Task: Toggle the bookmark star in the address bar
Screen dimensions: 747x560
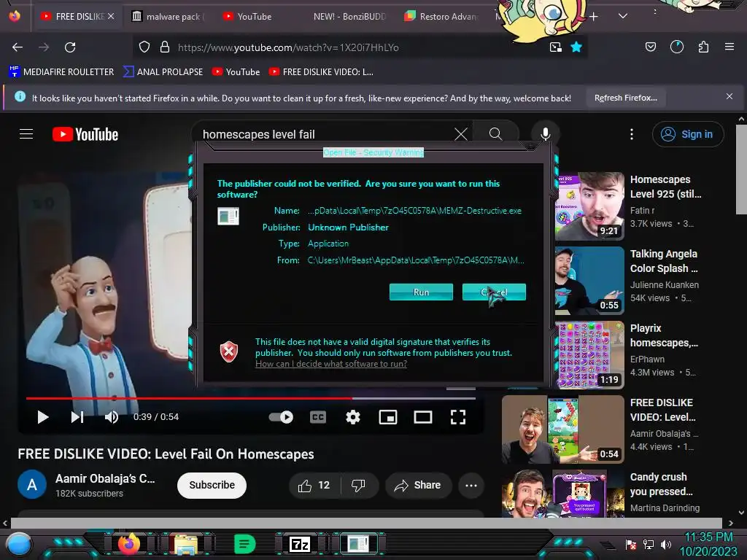Action: click(576, 47)
